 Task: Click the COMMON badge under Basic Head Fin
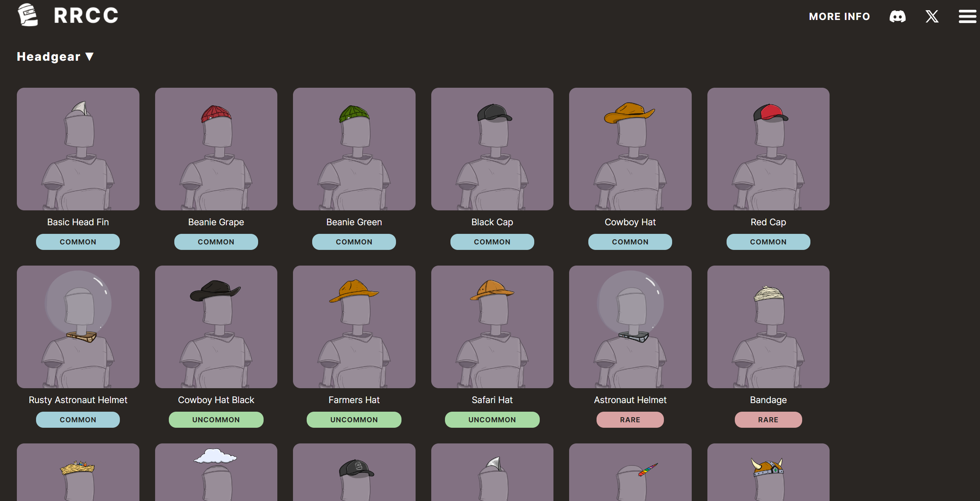coord(78,242)
